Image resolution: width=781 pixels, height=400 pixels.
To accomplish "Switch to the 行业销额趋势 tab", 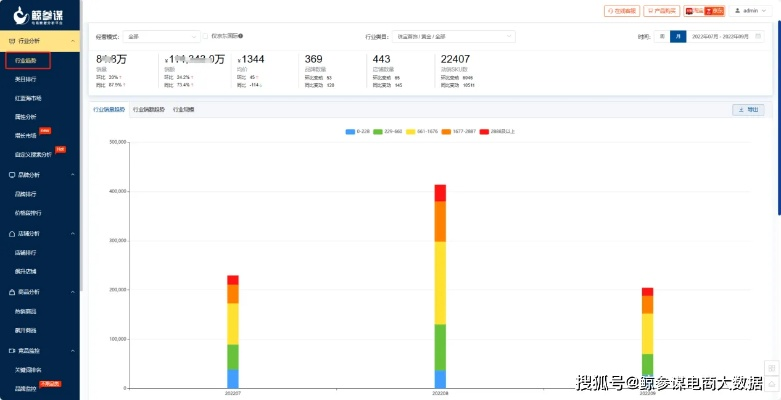I will click(149, 109).
